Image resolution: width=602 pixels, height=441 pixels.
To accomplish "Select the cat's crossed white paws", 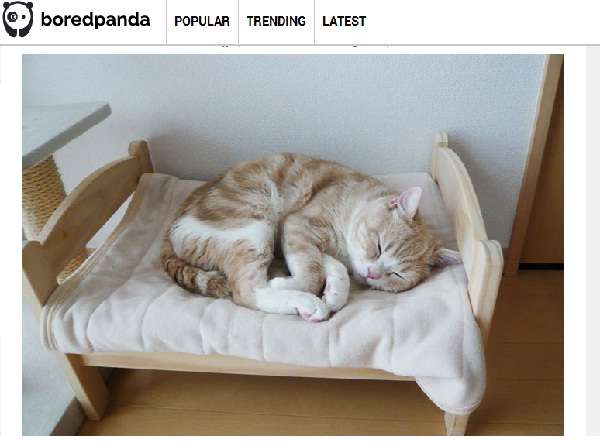I will pos(307,296).
